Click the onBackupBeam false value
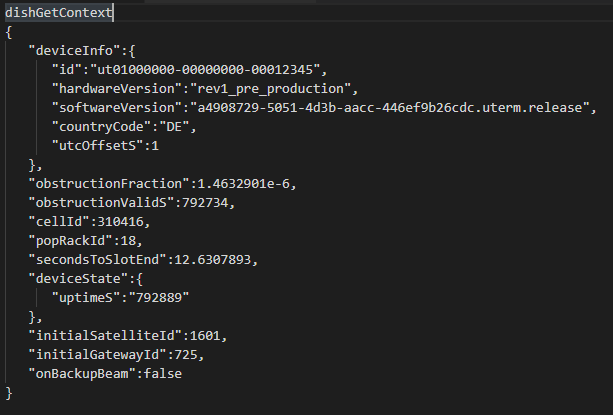The width and height of the screenshot is (613, 415). click(x=163, y=374)
